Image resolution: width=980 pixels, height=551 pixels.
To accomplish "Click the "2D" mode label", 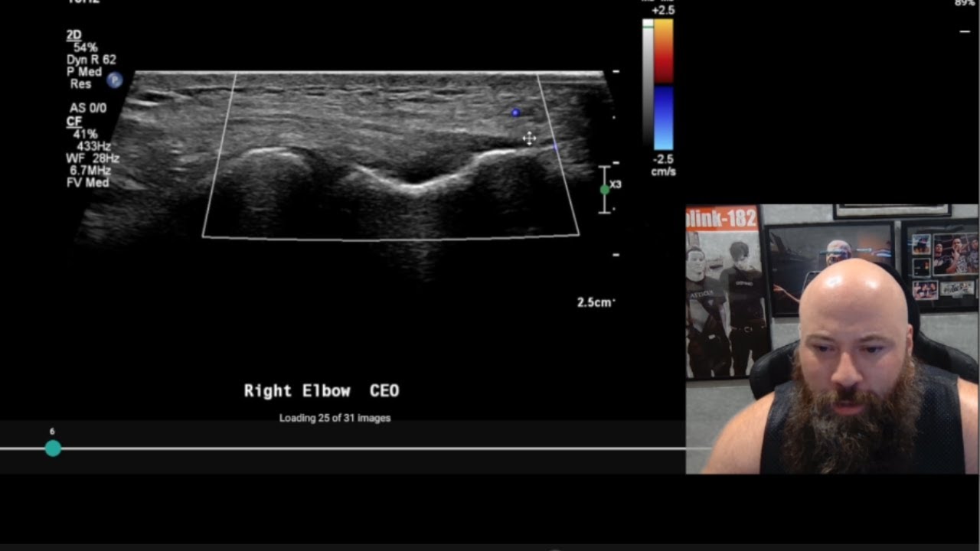I will coord(73,35).
